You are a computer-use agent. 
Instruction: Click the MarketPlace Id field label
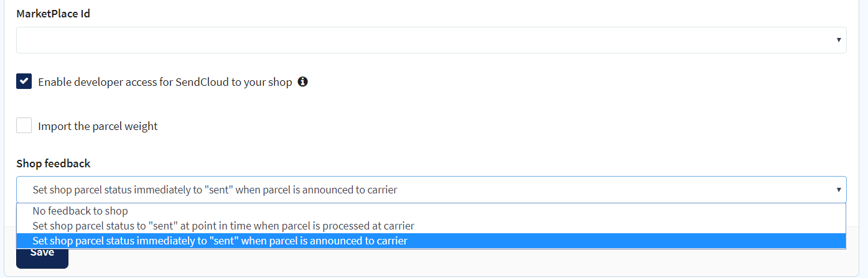[53, 13]
